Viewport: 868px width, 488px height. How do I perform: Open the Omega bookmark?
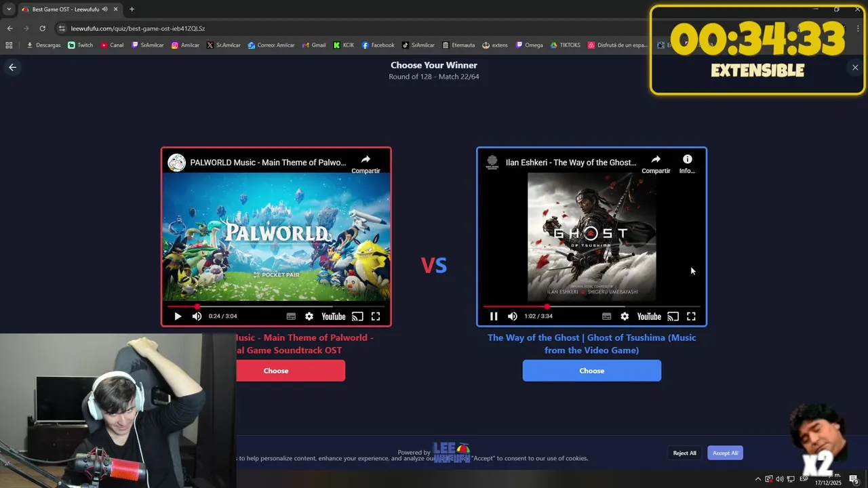pos(529,45)
